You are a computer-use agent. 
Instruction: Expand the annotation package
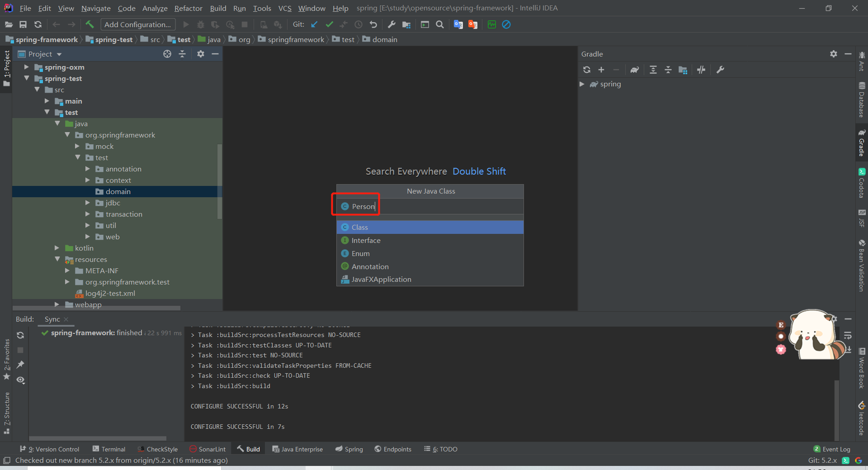[x=88, y=169]
